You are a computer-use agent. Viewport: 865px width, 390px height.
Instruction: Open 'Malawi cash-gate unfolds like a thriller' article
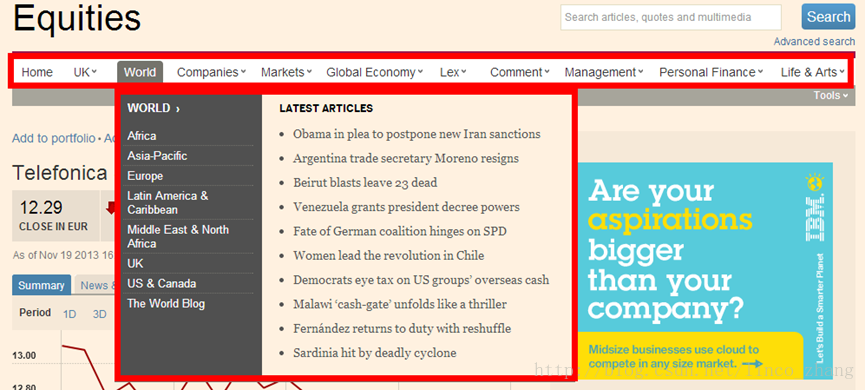400,304
